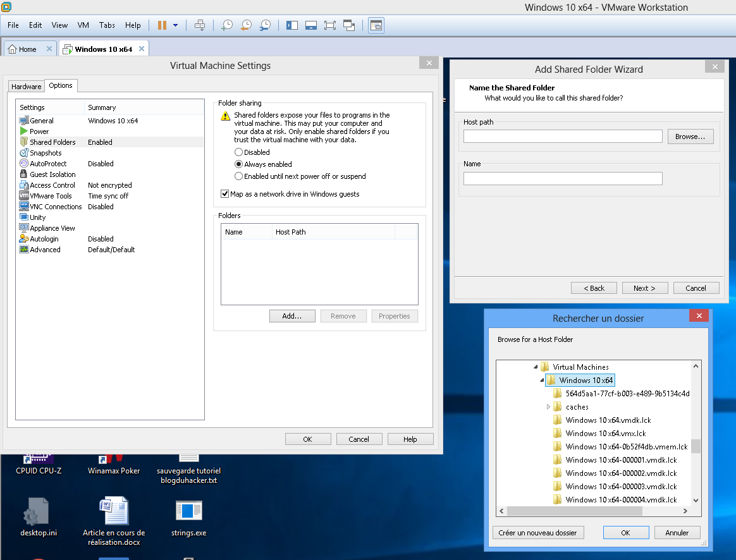This screenshot has height=560, width=736.
Task: Click the console view icon at toolbar end
Action: click(376, 25)
